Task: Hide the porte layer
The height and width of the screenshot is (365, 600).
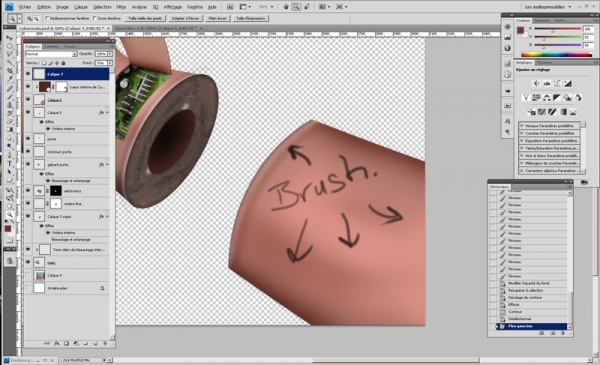Action: [28, 139]
